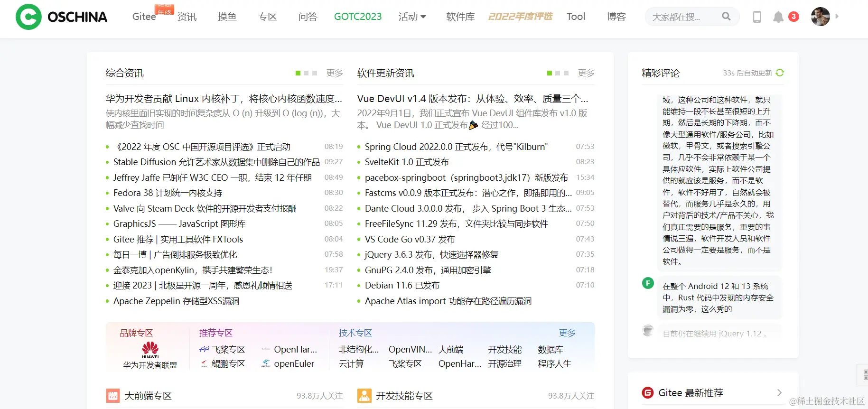Viewport: 868px width, 409px height.
Task: Click the green F commenter avatar
Action: coord(648,283)
